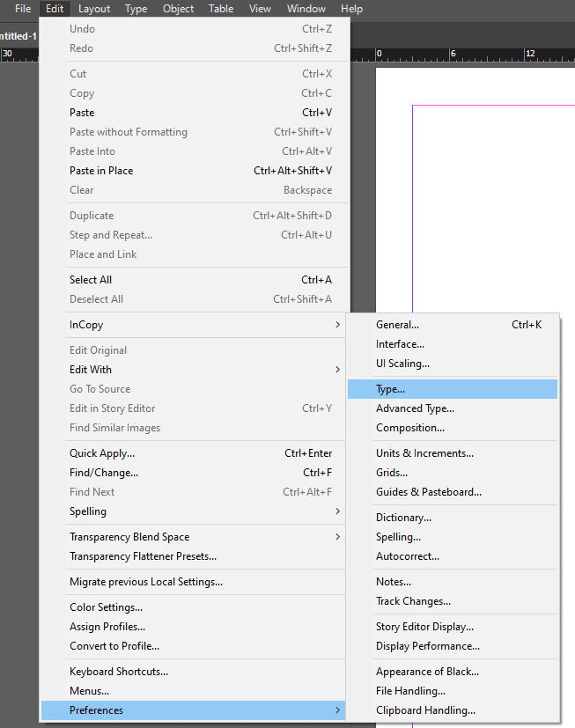Image resolution: width=575 pixels, height=728 pixels.
Task: Open Advanced Type preferences
Action: coord(453,408)
